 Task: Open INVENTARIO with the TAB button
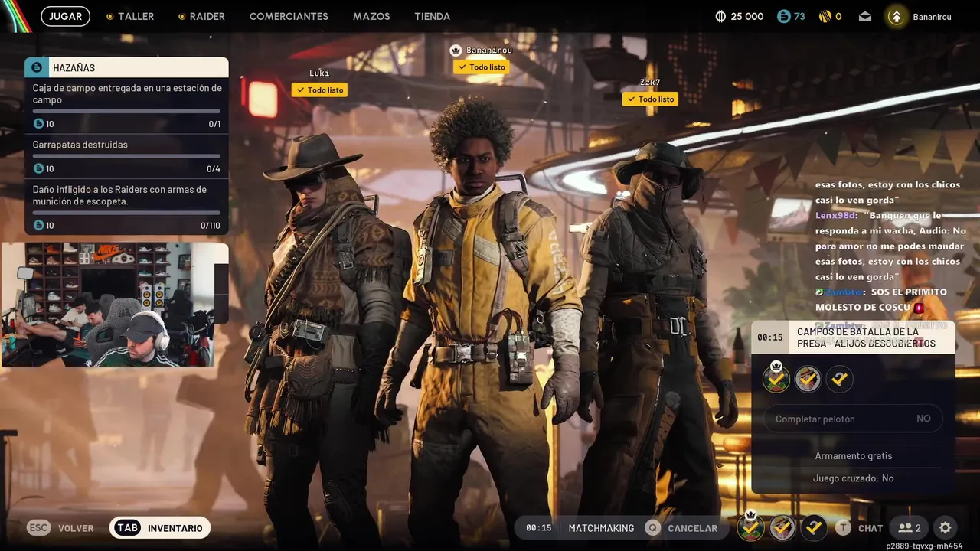[x=159, y=528]
